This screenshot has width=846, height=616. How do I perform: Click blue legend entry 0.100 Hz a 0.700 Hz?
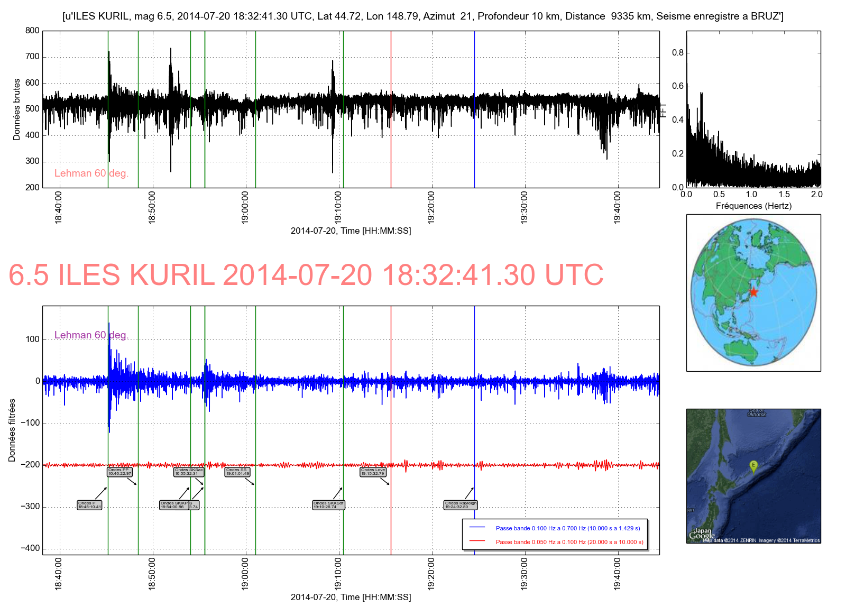click(x=567, y=528)
